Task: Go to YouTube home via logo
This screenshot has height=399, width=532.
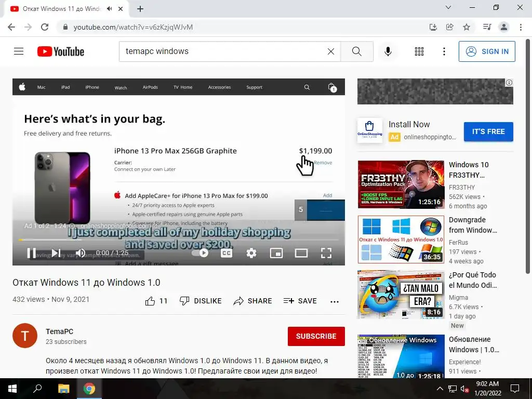Action: click(x=61, y=51)
